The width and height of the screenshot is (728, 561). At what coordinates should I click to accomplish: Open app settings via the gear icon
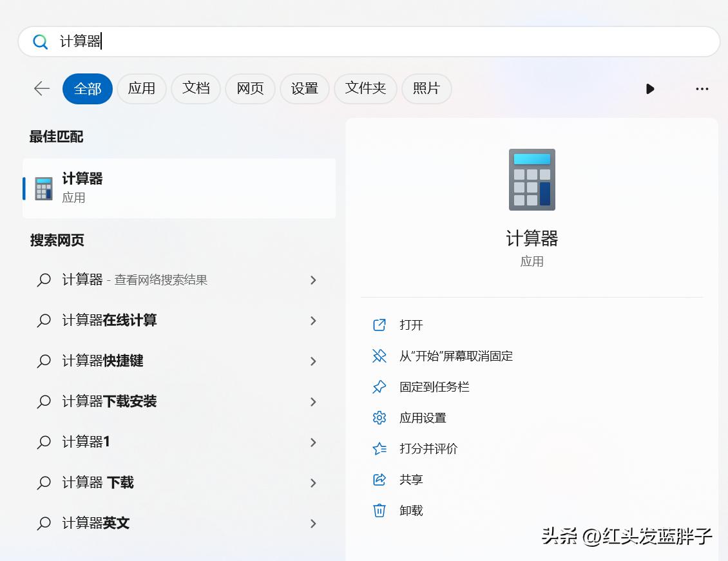379,418
